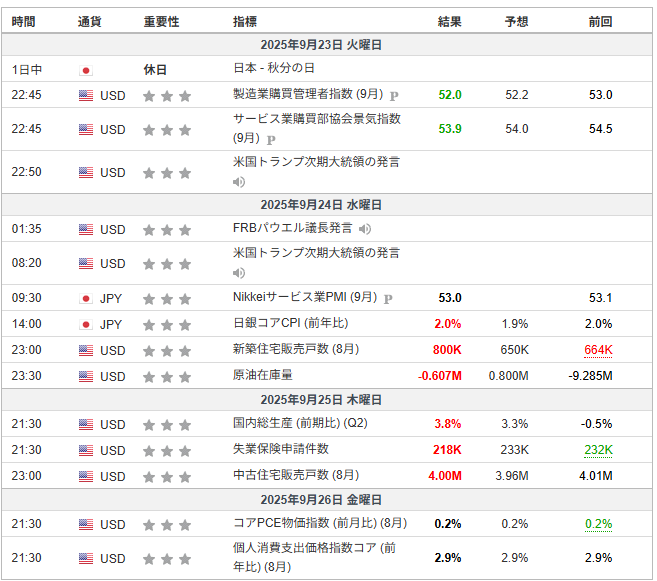The width and height of the screenshot is (657, 581).
Task: Click Japan flag in 09:30 JPY row
Action: (x=86, y=299)
